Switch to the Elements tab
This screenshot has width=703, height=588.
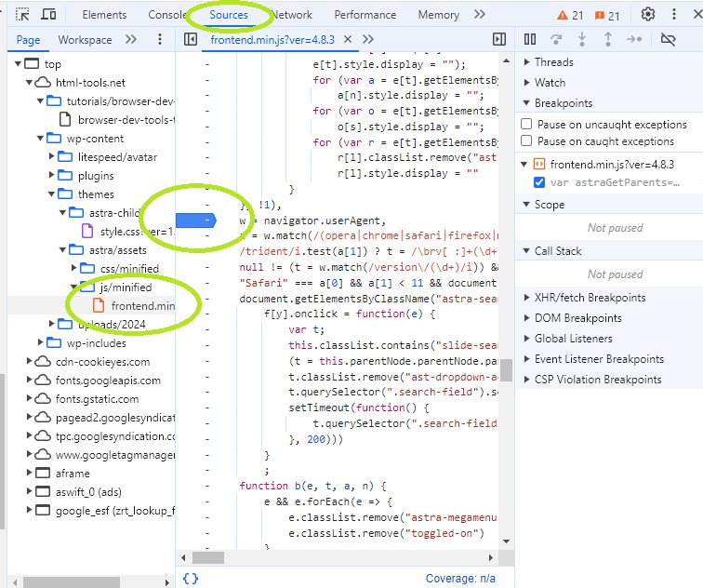[x=104, y=15]
